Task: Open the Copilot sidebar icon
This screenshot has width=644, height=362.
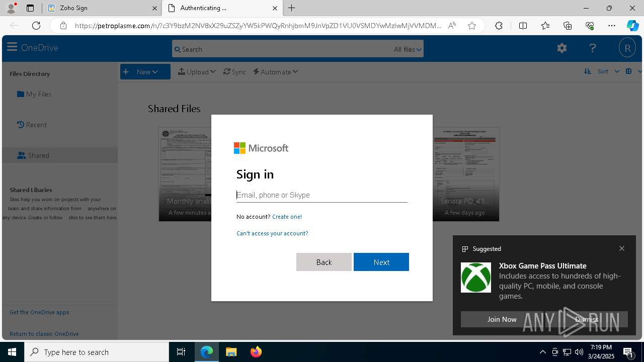Action: tap(632, 26)
